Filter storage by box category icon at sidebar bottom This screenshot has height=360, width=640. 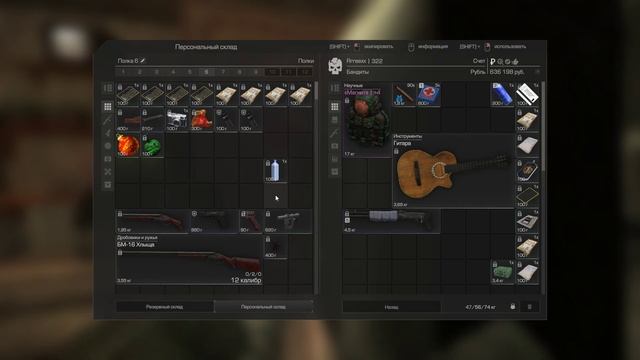[108, 185]
